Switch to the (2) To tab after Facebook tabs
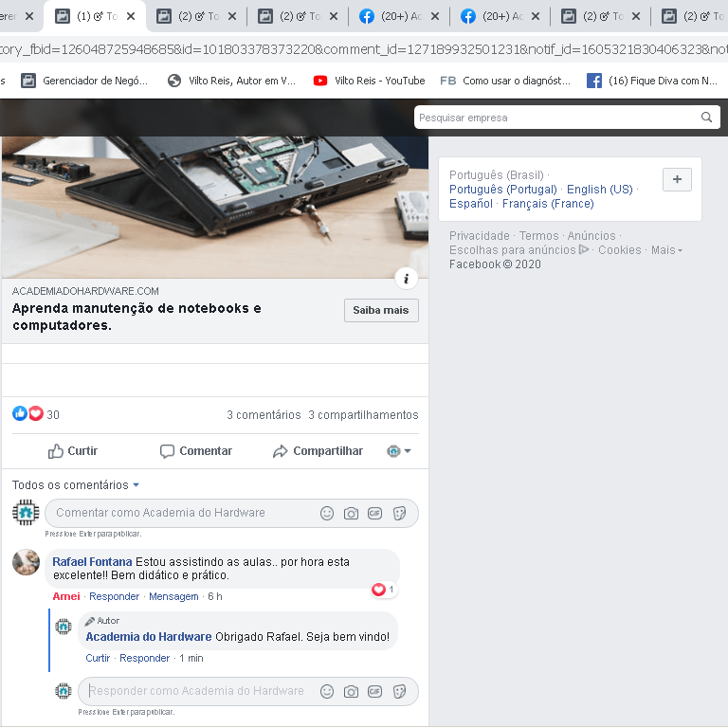728x728 pixels. coord(601,16)
